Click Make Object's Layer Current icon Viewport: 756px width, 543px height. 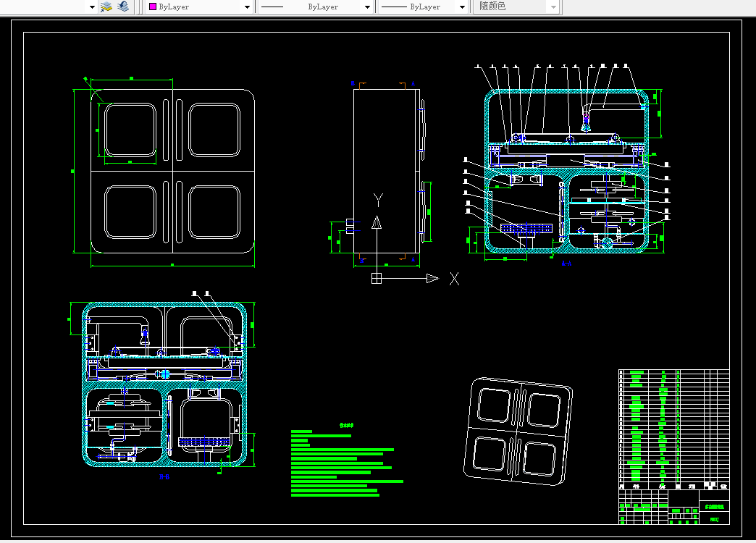106,7
